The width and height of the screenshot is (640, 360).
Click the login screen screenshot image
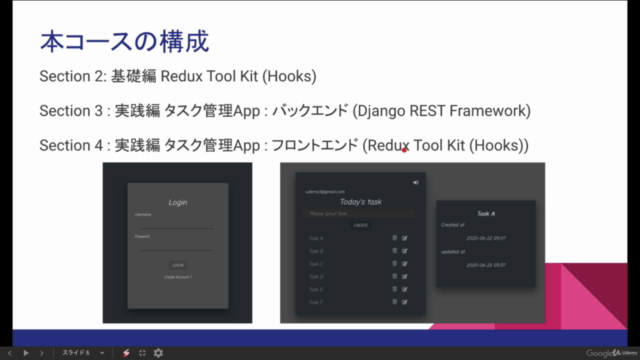click(178, 243)
